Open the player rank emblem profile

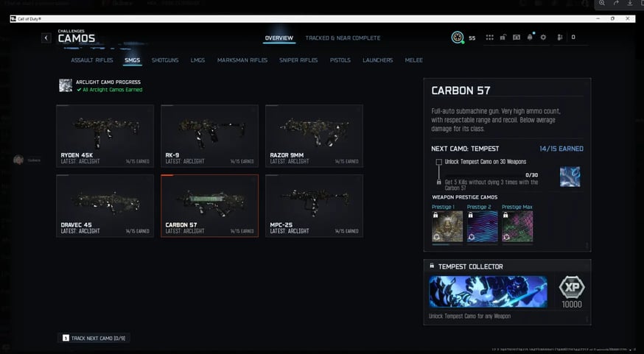(x=457, y=38)
